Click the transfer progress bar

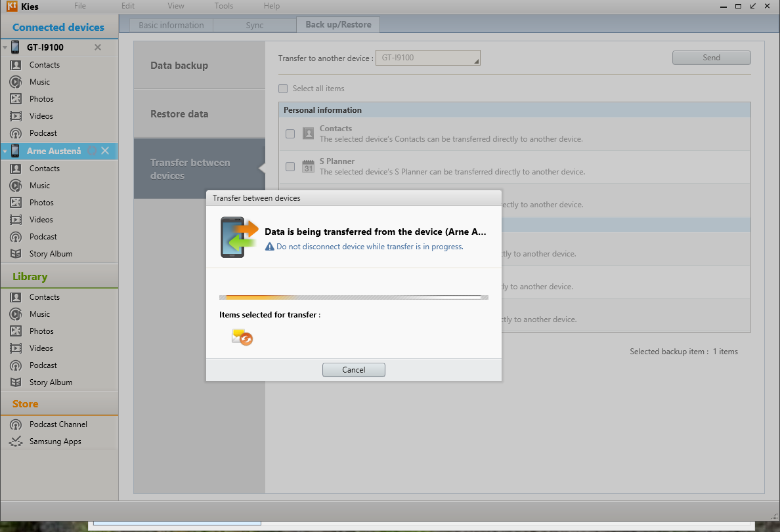click(354, 297)
